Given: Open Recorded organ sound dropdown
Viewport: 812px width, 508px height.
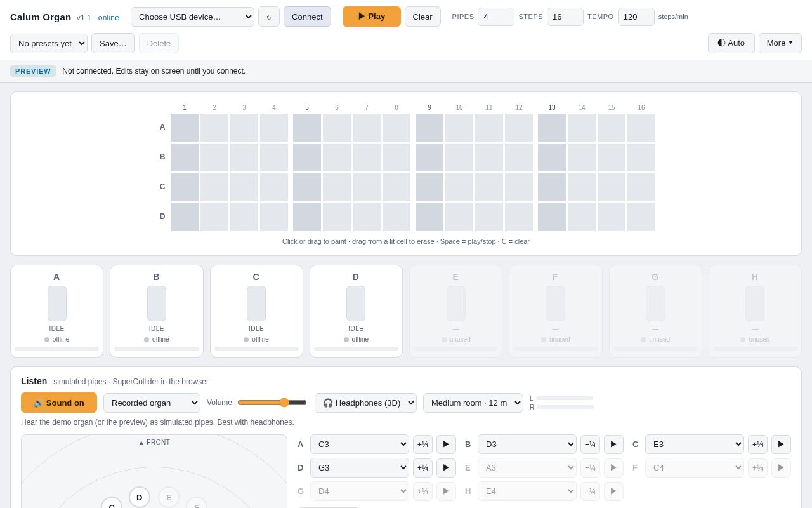Looking at the screenshot, I should 152,403.
